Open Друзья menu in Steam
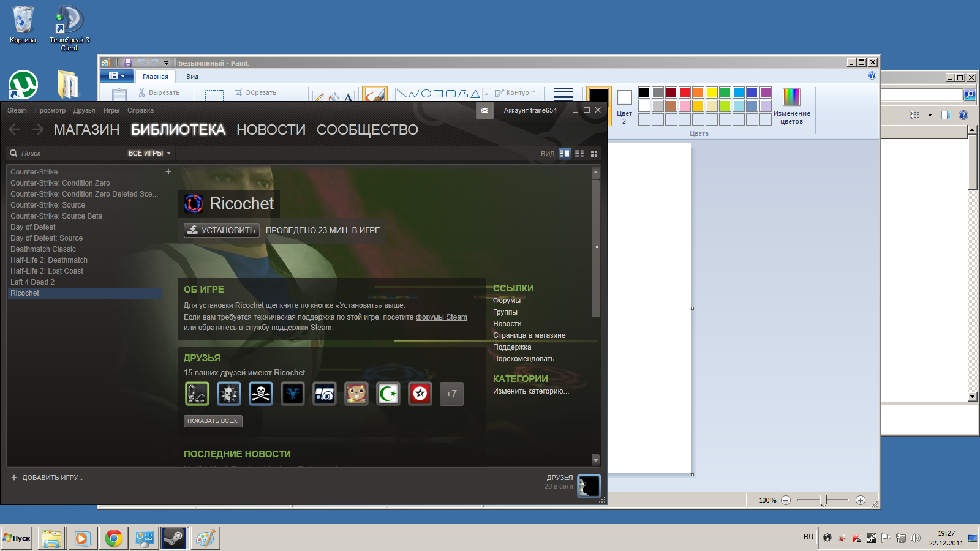This screenshot has height=551, width=980. (85, 110)
